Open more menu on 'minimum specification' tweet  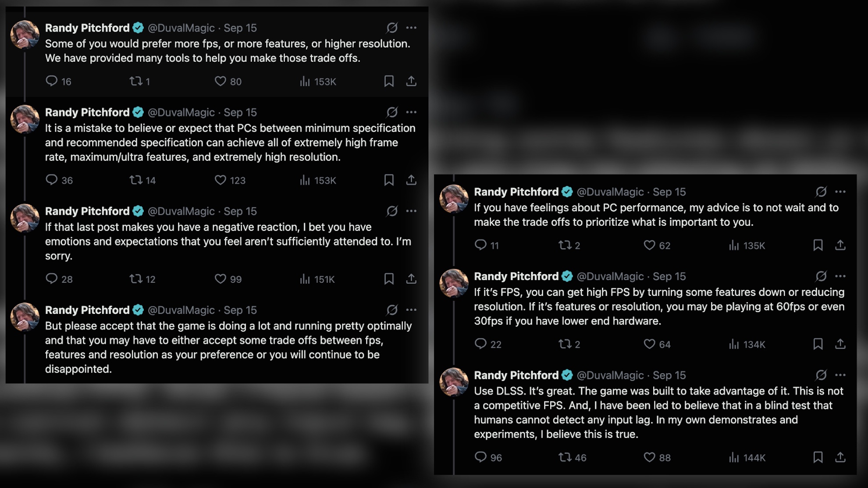coord(411,112)
